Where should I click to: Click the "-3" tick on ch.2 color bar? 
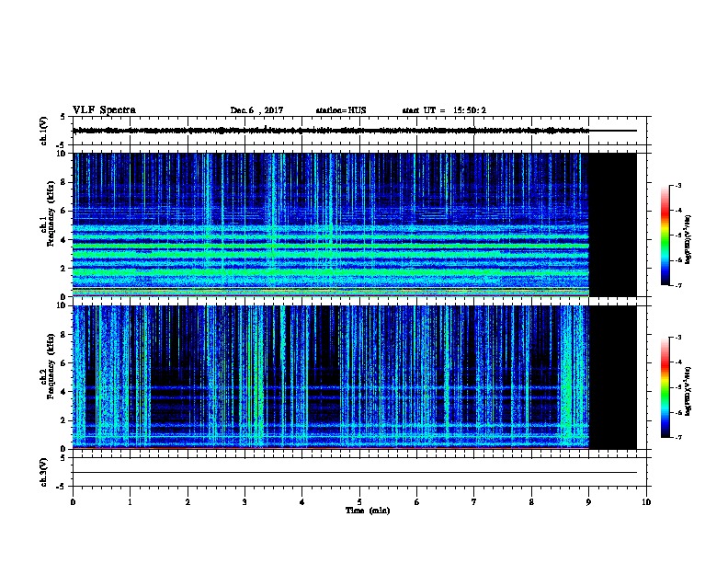coord(677,338)
